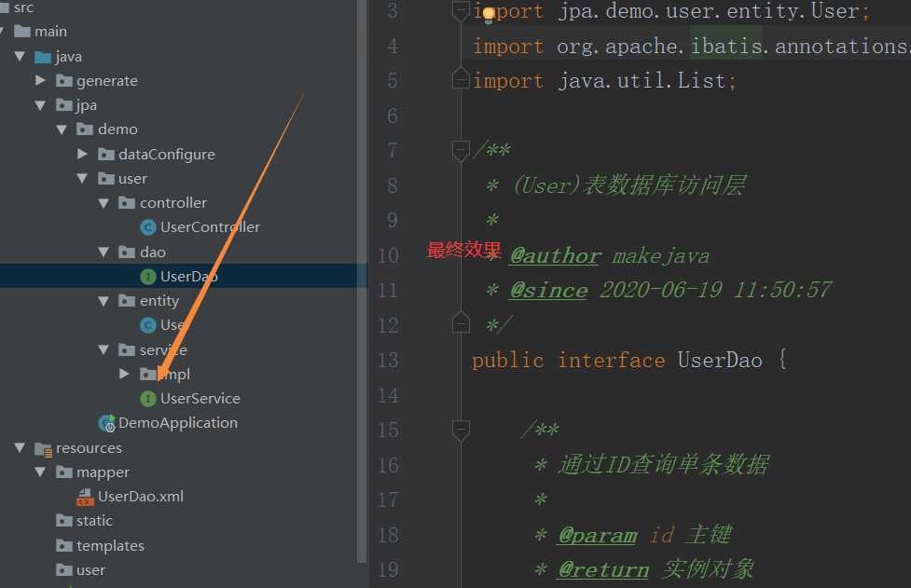Image resolution: width=911 pixels, height=588 pixels.
Task: Fold the method Javadoc at line 15
Action: (x=461, y=431)
